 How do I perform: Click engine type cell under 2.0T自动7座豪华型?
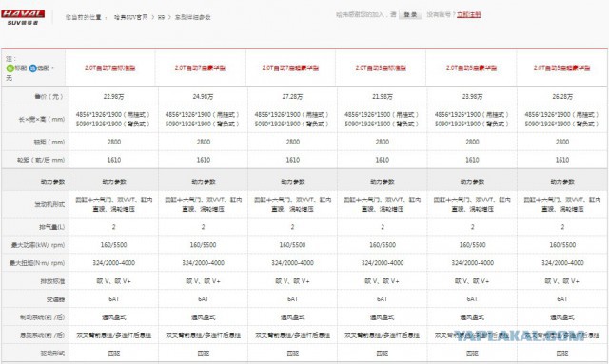coord(203,204)
